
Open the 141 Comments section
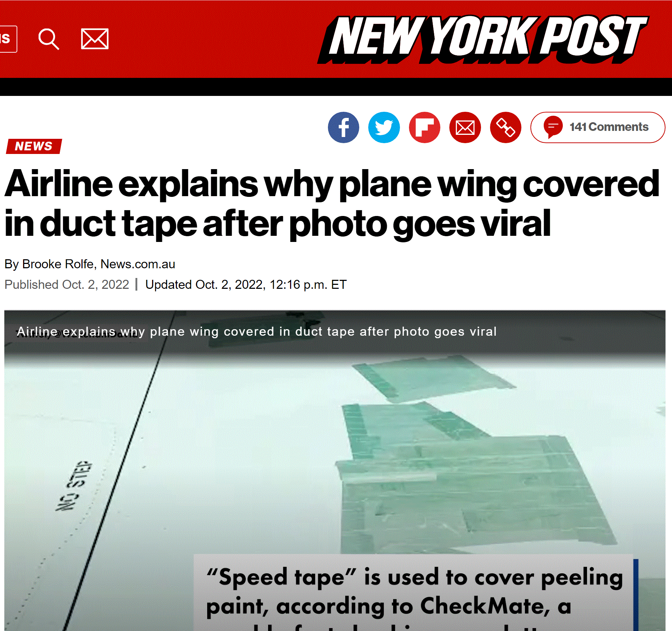click(598, 127)
